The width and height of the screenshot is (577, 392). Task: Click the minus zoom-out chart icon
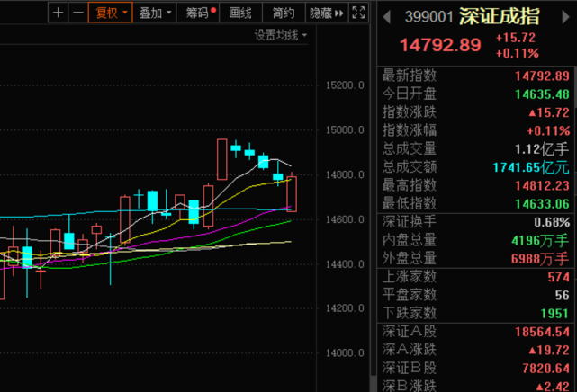pyautogui.click(x=77, y=13)
